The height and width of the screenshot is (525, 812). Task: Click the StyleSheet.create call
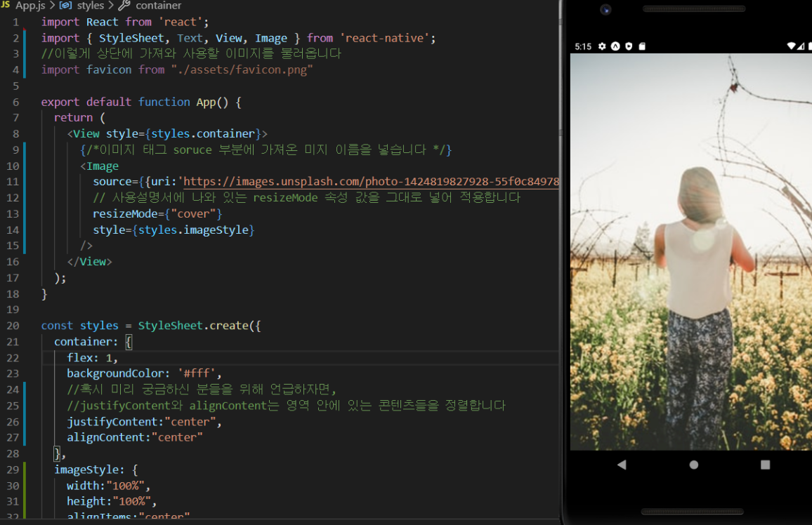coord(199,326)
